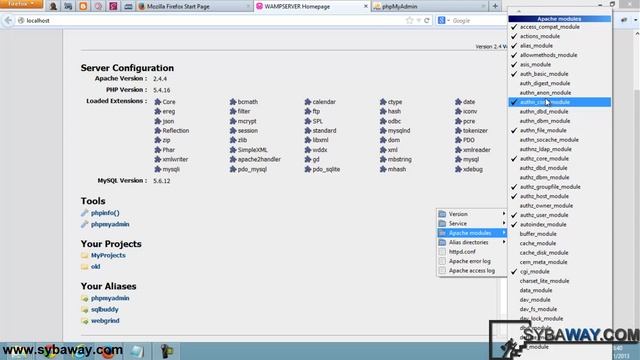Viewport: 640px width, 360px height.
Task: Close the Mozilla Firefox Start Page tab
Action: [248, 6]
